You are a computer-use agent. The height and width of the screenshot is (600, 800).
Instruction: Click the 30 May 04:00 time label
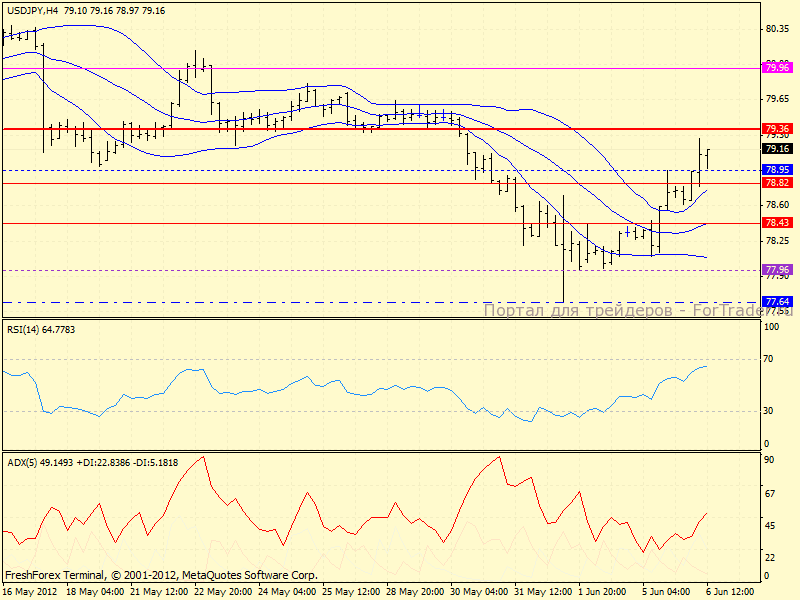click(479, 592)
